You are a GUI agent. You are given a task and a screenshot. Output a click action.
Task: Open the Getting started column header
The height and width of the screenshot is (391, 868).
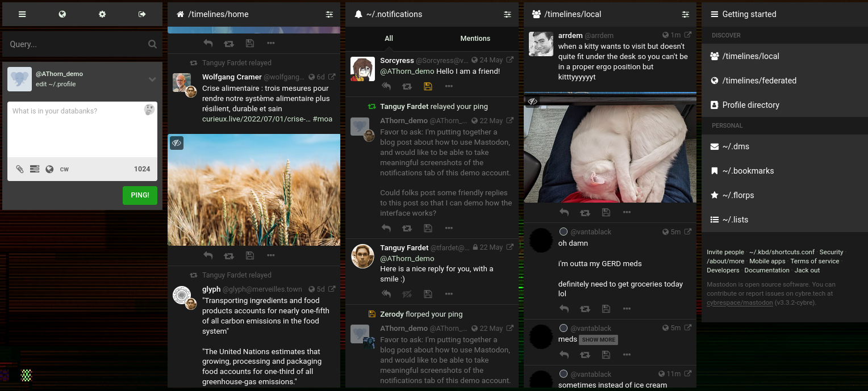[x=784, y=14]
